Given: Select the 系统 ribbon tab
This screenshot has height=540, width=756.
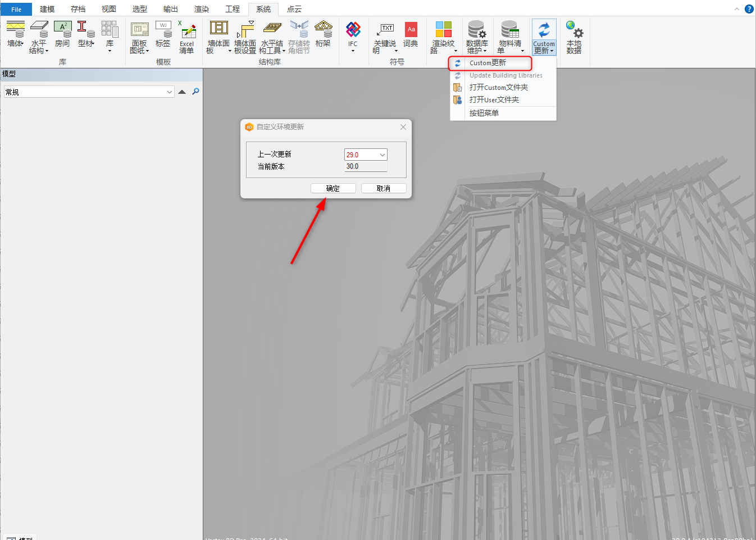Looking at the screenshot, I should click(263, 9).
